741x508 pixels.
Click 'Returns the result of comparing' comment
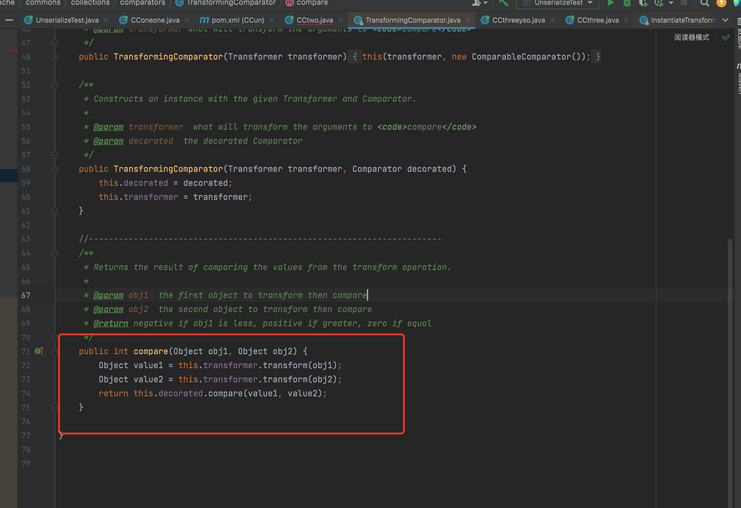[171, 267]
